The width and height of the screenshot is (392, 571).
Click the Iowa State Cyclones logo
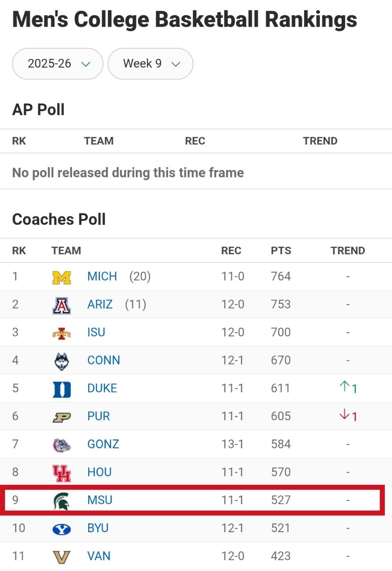tap(62, 333)
